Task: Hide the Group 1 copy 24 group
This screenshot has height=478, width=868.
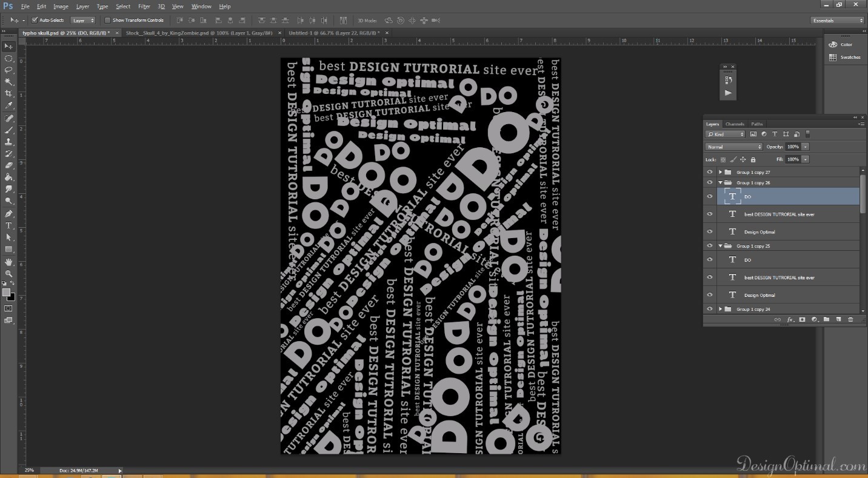Action: click(x=710, y=309)
